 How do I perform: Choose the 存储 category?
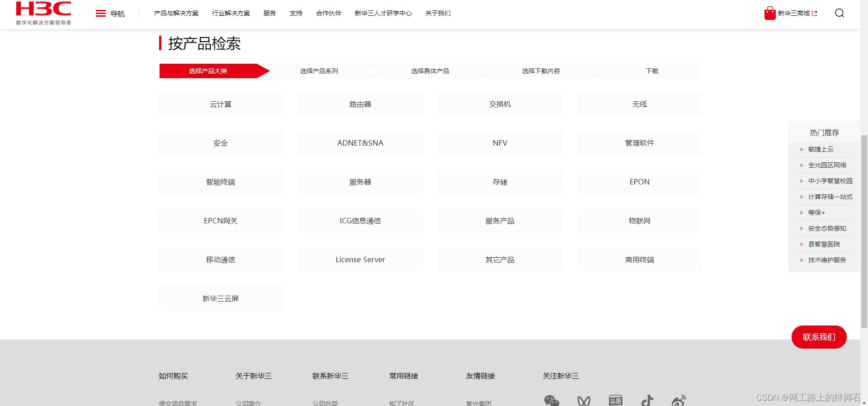(x=500, y=182)
